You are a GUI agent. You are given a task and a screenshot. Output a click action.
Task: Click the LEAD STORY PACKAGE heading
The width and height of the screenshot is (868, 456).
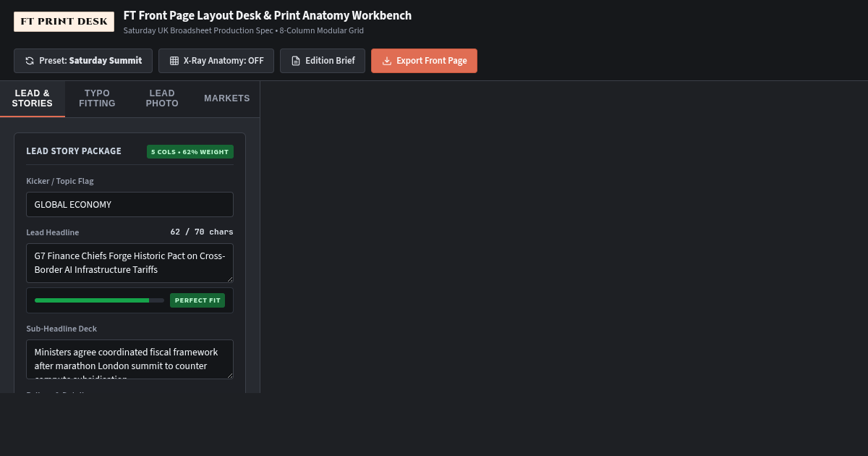74,151
